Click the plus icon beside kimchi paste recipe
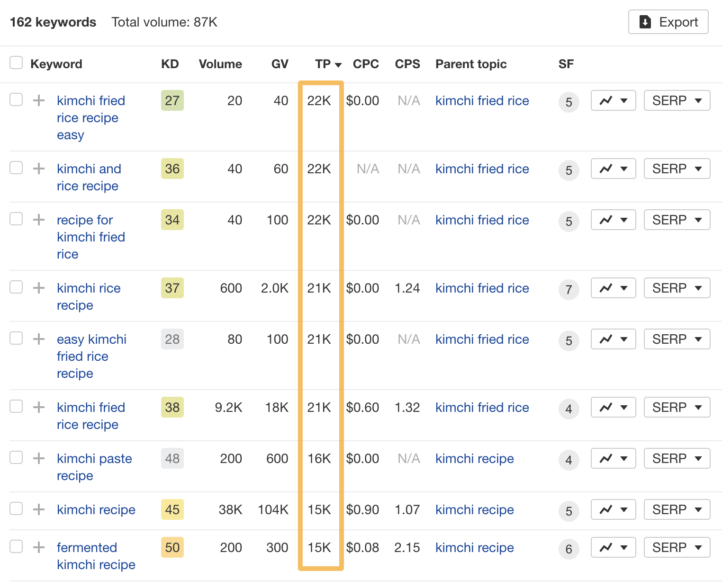 [x=38, y=458]
